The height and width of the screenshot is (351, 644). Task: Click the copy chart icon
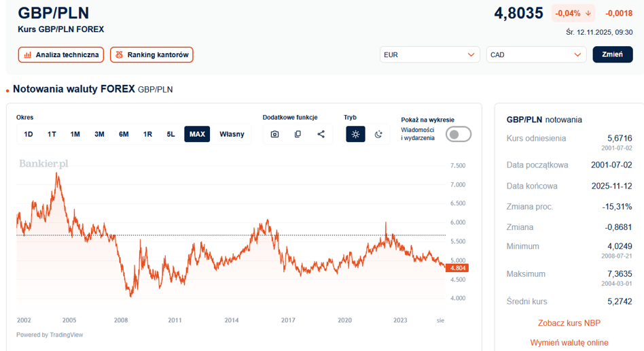298,134
